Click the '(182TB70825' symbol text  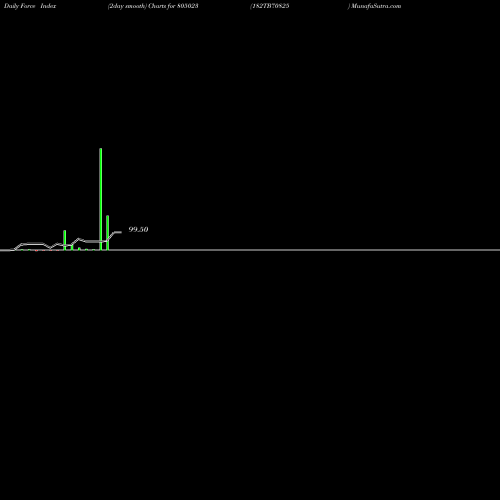(270, 6)
